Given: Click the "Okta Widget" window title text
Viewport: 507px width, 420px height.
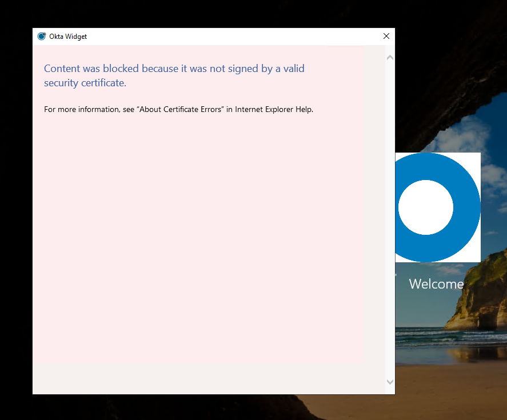Looking at the screenshot, I should (68, 37).
